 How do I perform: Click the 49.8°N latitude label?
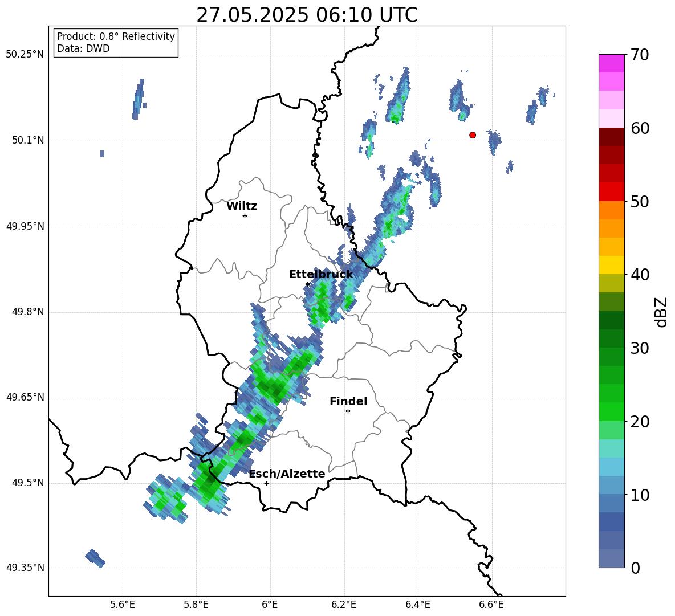pyautogui.click(x=29, y=312)
